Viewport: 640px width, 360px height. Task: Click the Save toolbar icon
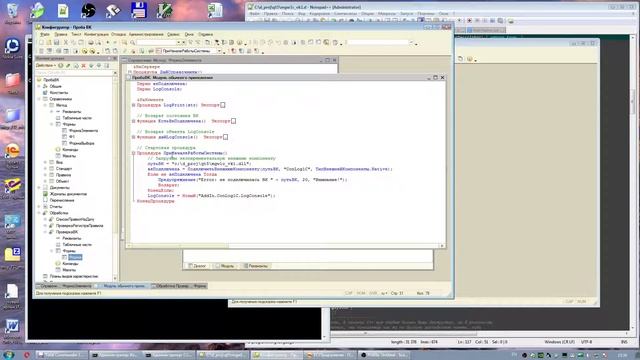(57, 42)
